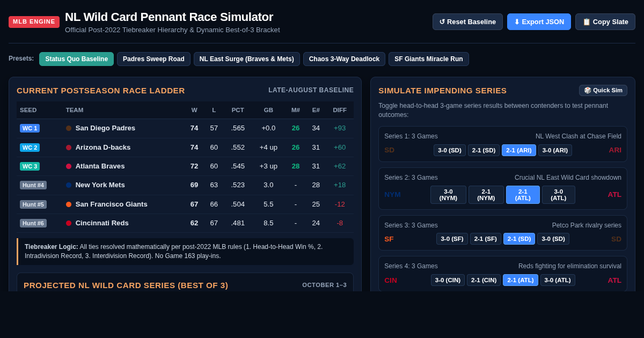Click the CIN label in Series 4
This screenshot has width=644, height=338.
click(x=391, y=280)
